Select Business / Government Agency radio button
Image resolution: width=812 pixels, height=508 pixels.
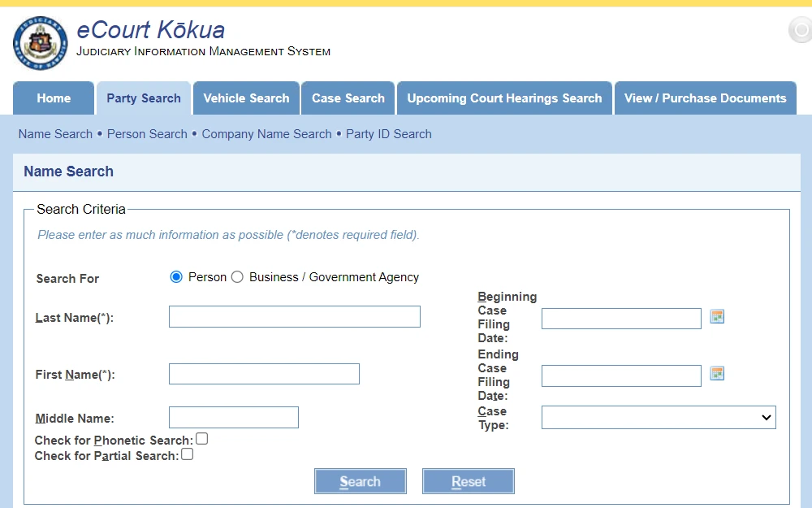click(x=237, y=277)
